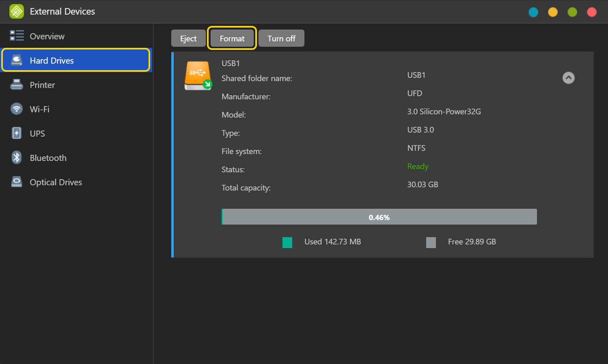Click the External Devices app logo icon

click(17, 11)
